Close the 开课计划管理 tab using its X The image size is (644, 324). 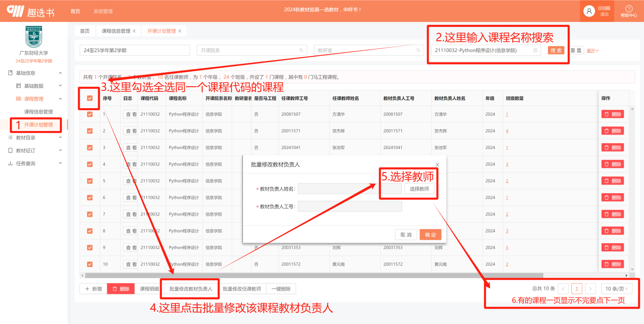179,31
